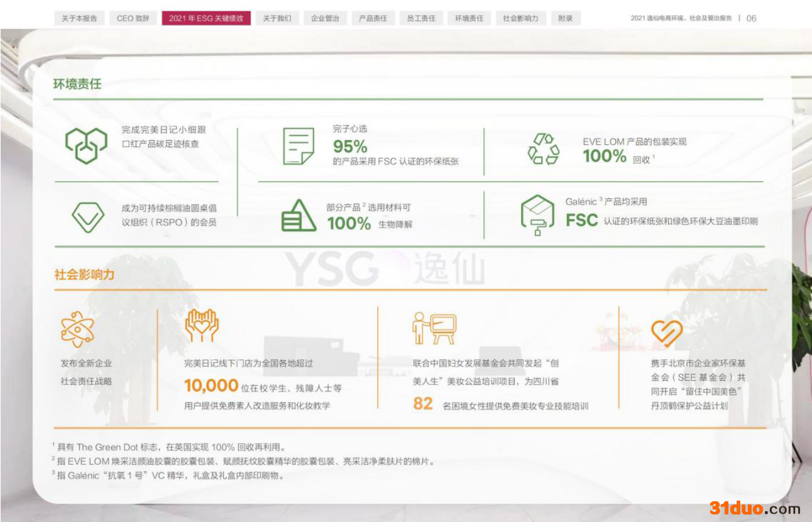Click the hexagon carbon footprint icon
The width and height of the screenshot is (812, 522).
tap(86, 145)
